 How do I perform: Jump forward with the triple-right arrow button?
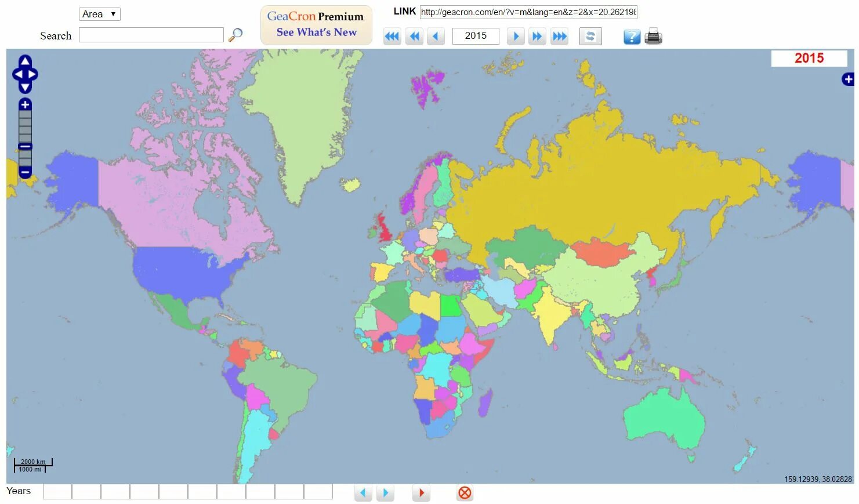pyautogui.click(x=560, y=37)
